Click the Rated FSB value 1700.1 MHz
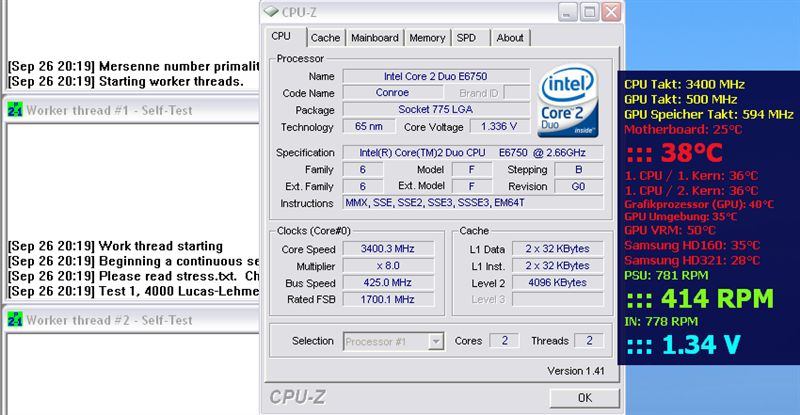Viewport: 800px width, 415px height. [388, 299]
